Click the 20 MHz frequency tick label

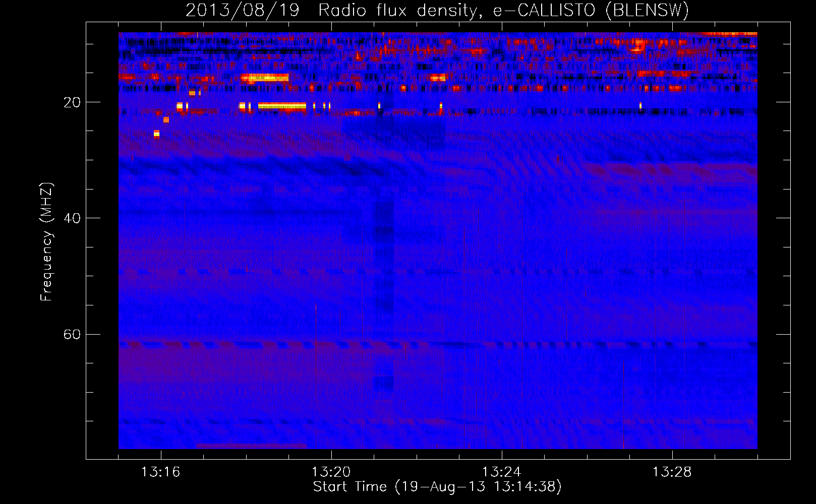point(72,102)
